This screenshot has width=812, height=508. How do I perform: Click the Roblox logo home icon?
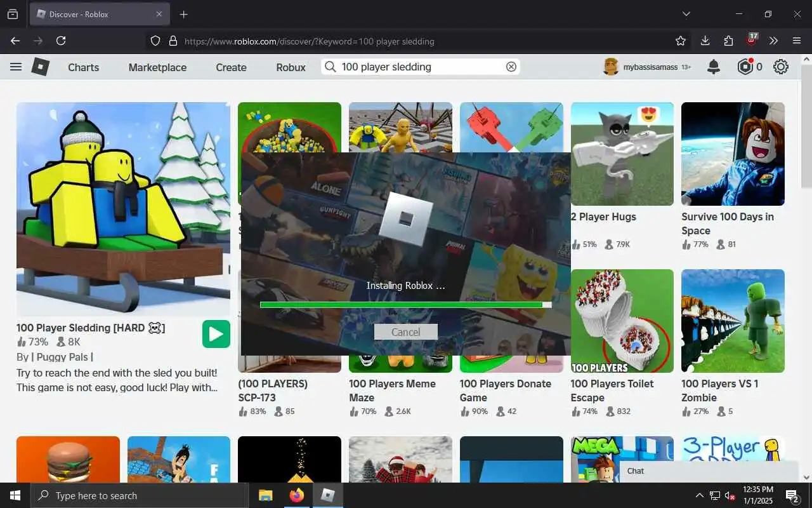[41, 67]
